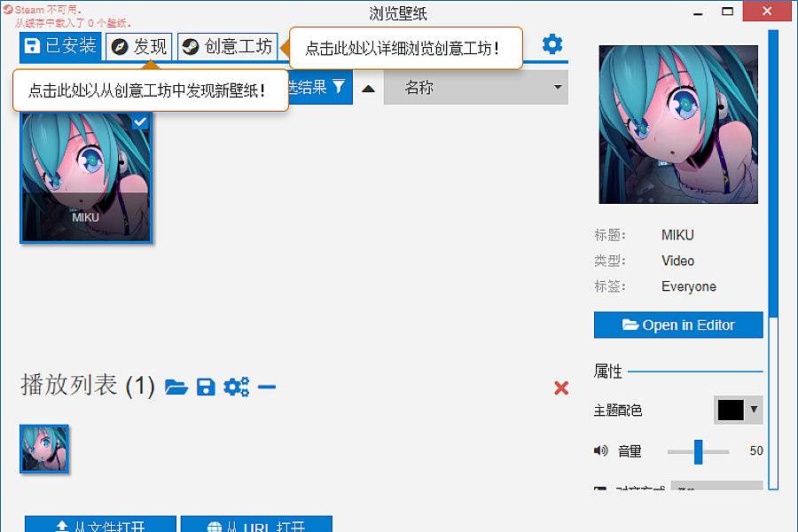Viewport: 798px width, 532px height.
Task: Toggle the MIKU wallpaper checkmark
Action: point(140,122)
